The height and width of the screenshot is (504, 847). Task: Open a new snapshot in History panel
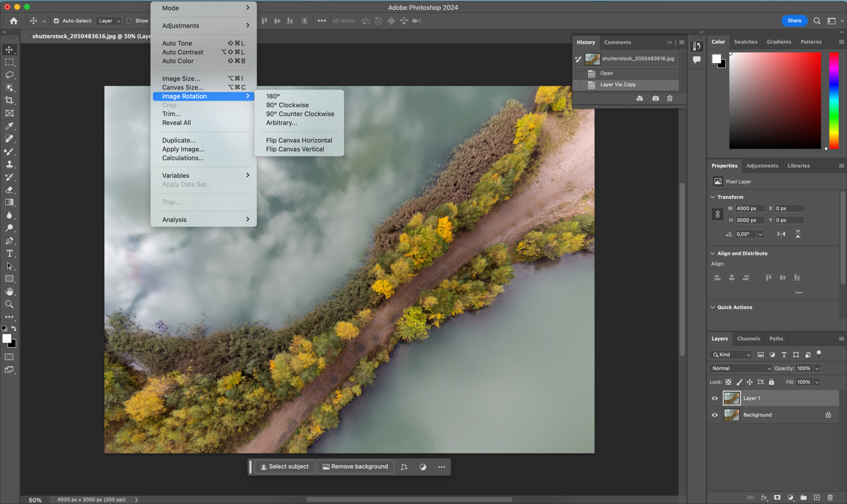click(x=655, y=98)
